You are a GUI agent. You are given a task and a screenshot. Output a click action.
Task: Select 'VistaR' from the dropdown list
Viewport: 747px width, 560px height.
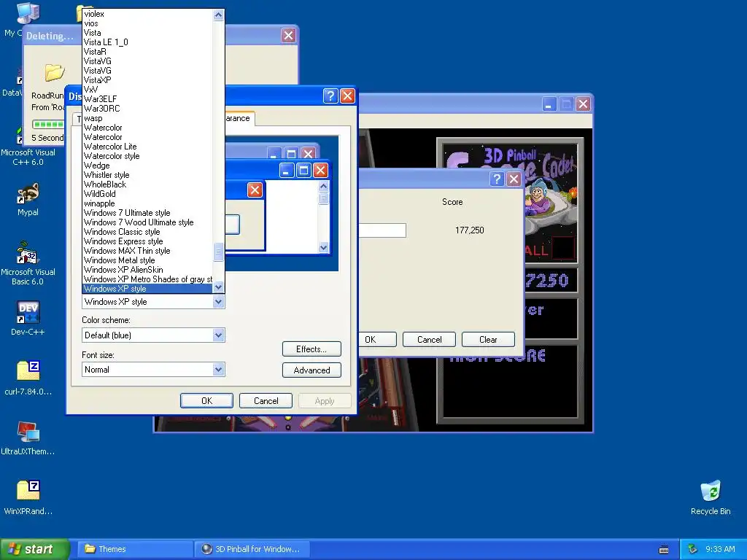point(147,52)
